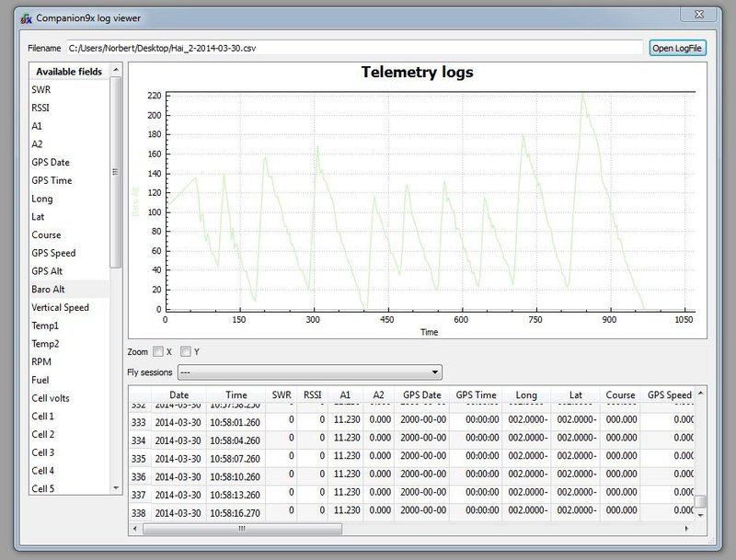Select GPS Speed field in list

click(69, 253)
